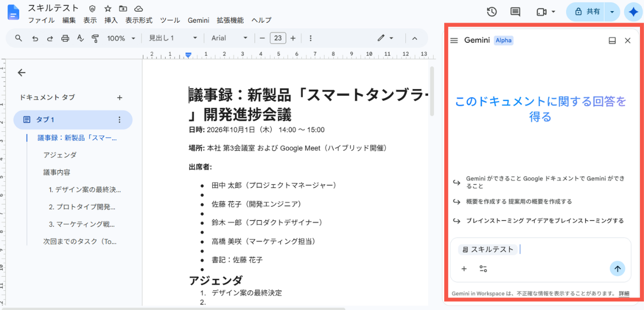
Task: Decrease font size with minus
Action: point(262,38)
